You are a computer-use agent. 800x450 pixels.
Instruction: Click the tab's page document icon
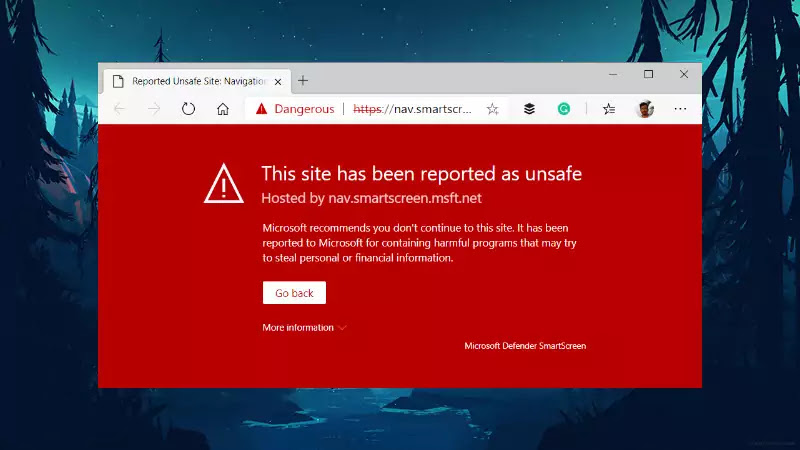tap(118, 81)
